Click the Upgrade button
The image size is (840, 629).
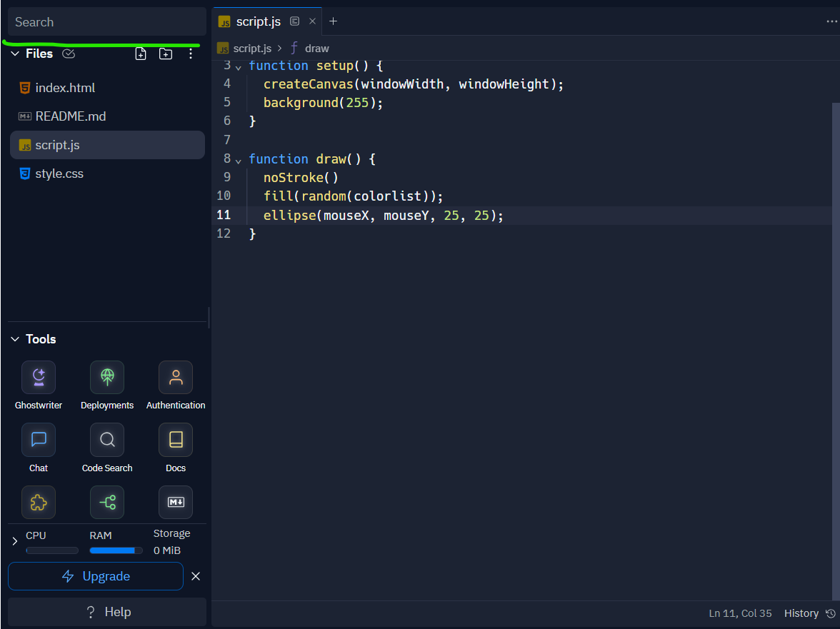pos(95,576)
